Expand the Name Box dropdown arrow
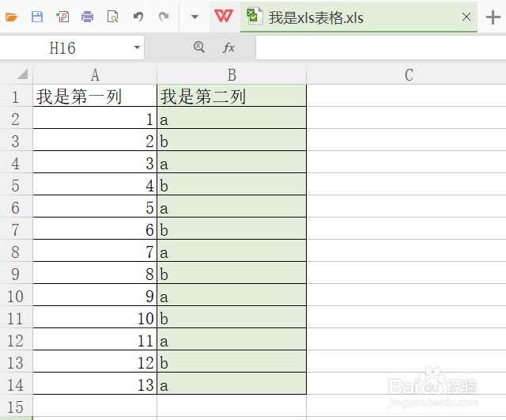 (x=137, y=47)
